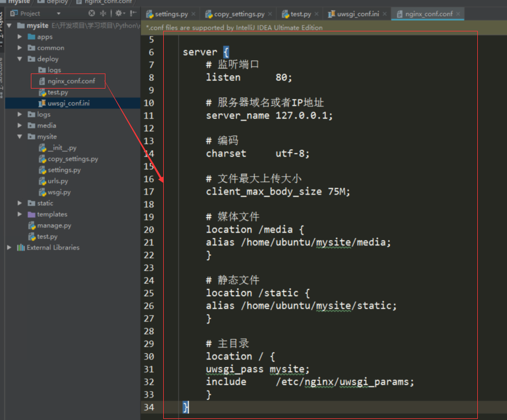Collapse the mysite root project node
Viewport: 507px width, 420px height.
[x=9, y=26]
